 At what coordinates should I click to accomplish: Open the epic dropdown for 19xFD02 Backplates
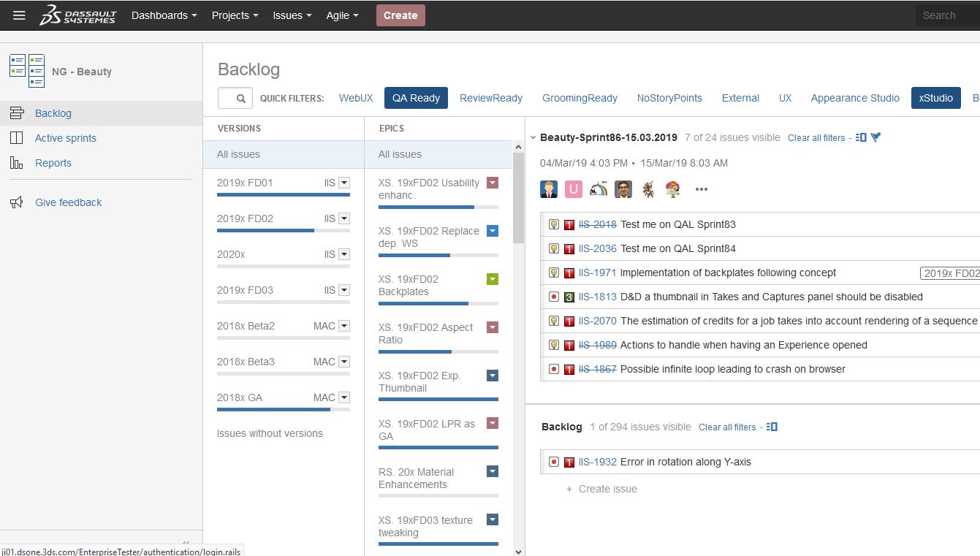point(492,278)
